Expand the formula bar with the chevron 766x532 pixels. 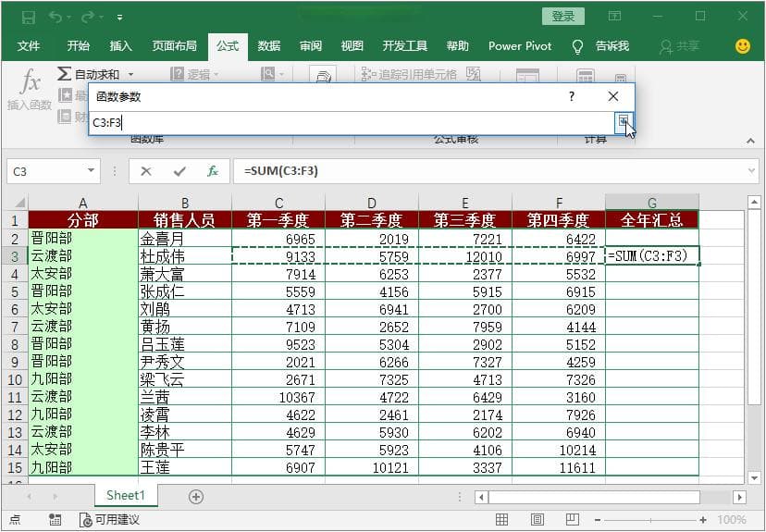coord(752,171)
